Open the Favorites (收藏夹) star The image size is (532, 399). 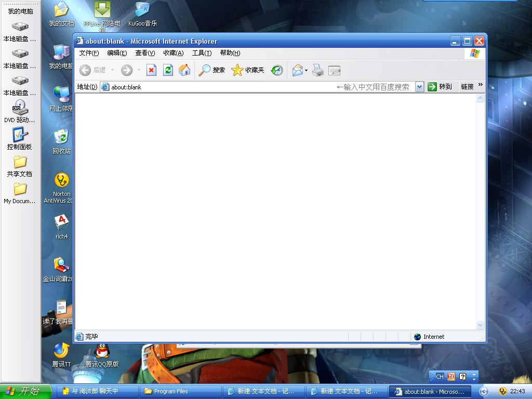248,70
